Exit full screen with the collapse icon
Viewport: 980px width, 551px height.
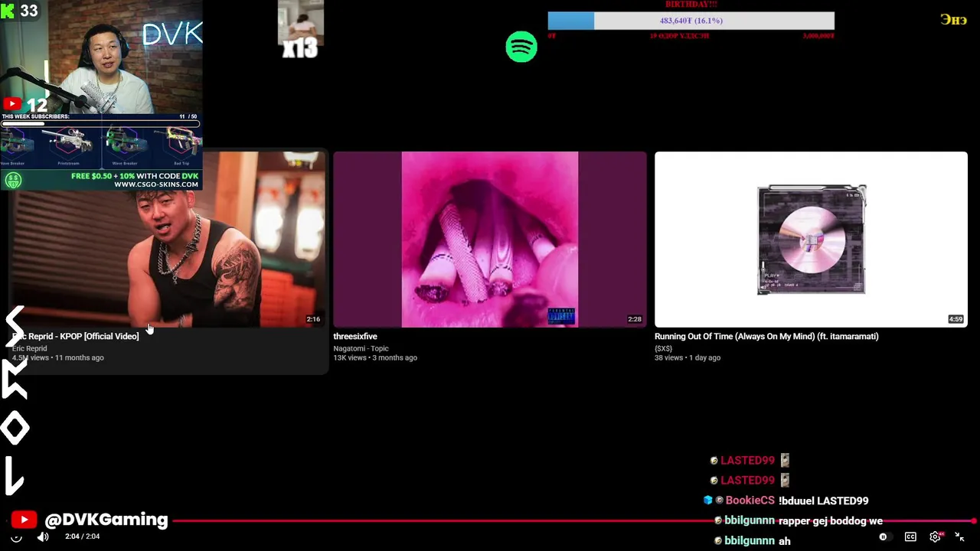pyautogui.click(x=959, y=537)
